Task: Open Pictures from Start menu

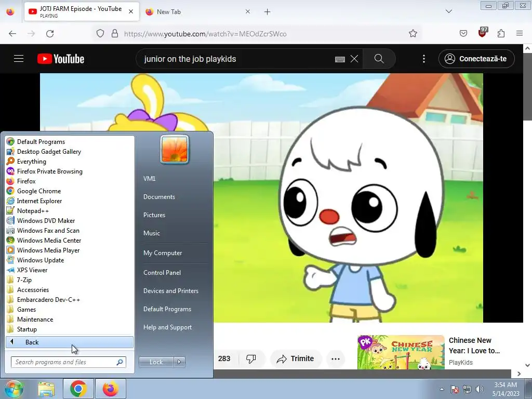Action: 154,215
